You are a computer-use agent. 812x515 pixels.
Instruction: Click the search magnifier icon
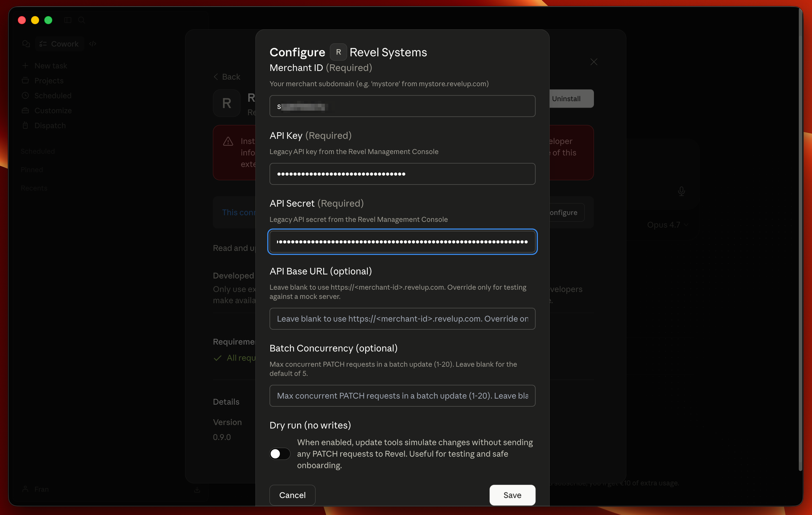coord(81,20)
